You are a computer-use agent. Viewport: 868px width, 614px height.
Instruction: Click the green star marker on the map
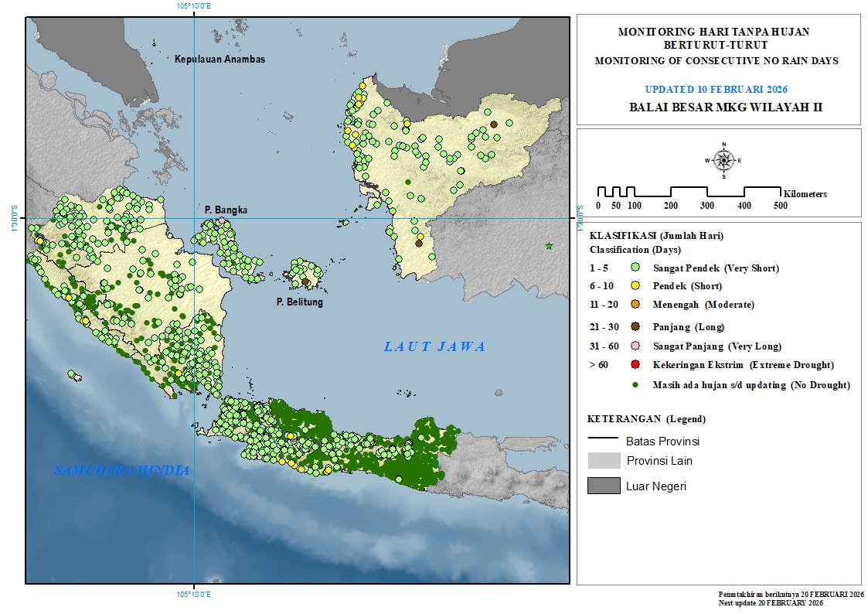[549, 246]
